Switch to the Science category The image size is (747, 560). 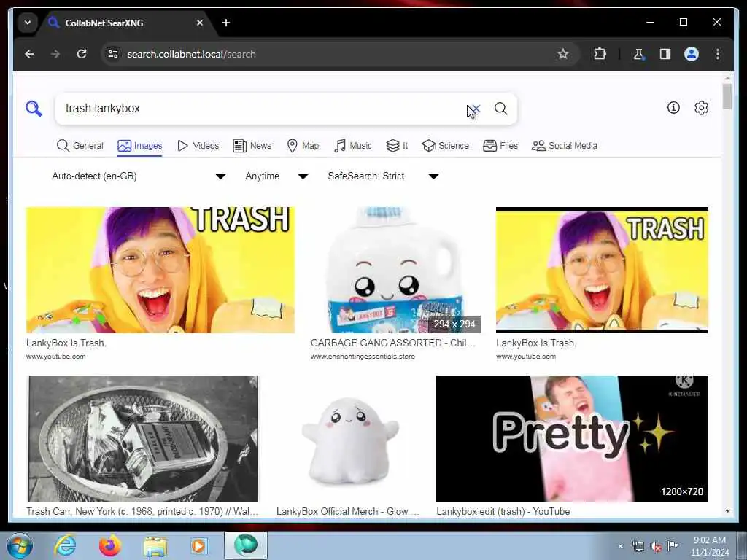point(445,146)
